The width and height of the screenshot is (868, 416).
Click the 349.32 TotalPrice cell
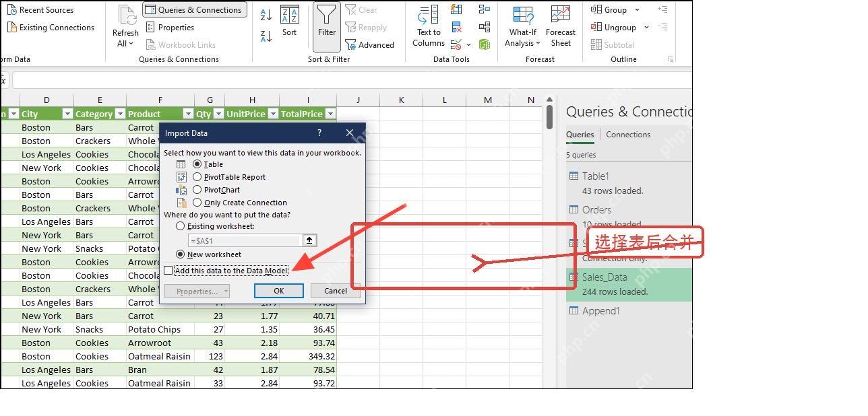coord(308,356)
